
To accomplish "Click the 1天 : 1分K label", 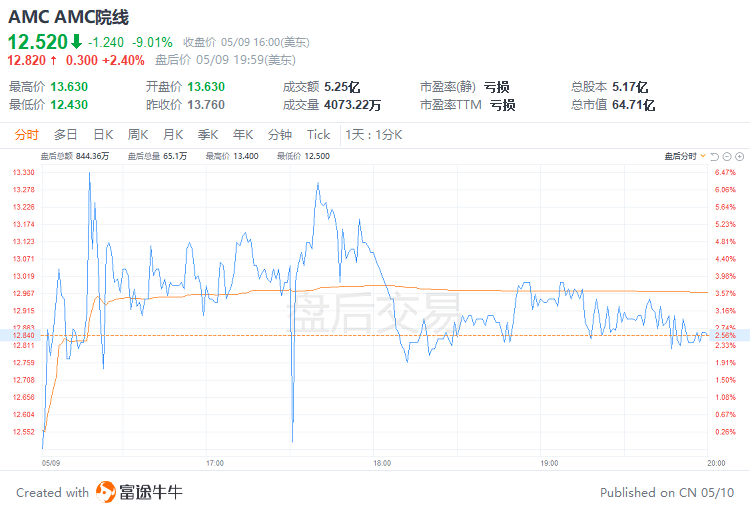I will pyautogui.click(x=374, y=135).
